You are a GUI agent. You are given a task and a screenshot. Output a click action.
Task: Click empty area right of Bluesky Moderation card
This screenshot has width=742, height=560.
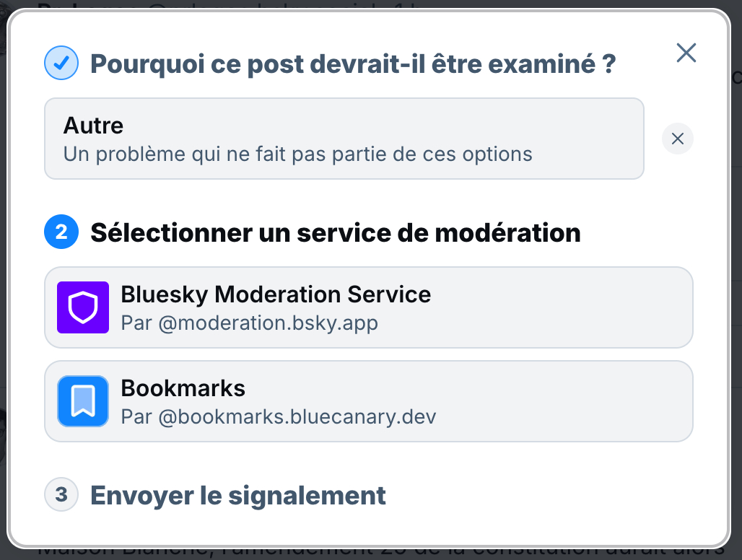point(577,307)
